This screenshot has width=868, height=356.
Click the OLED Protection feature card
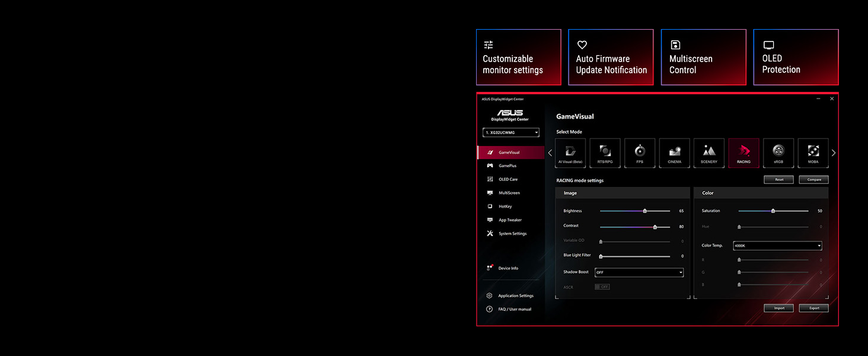tap(796, 57)
